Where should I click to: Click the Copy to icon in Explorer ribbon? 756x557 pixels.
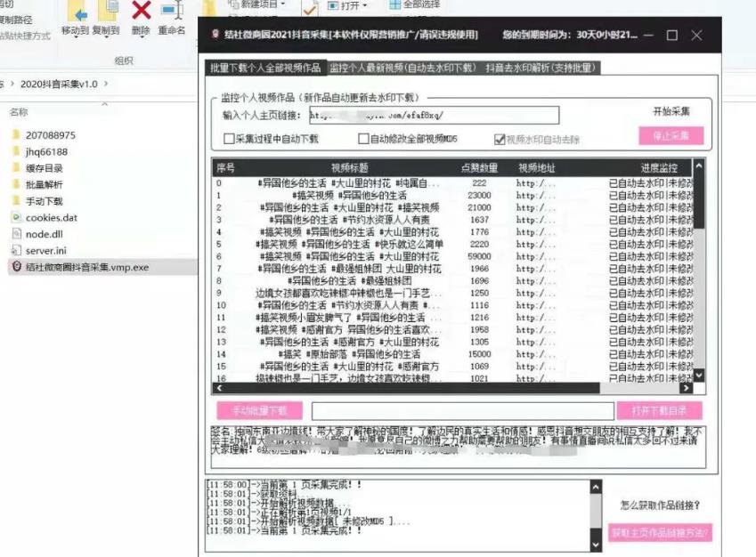[107, 11]
